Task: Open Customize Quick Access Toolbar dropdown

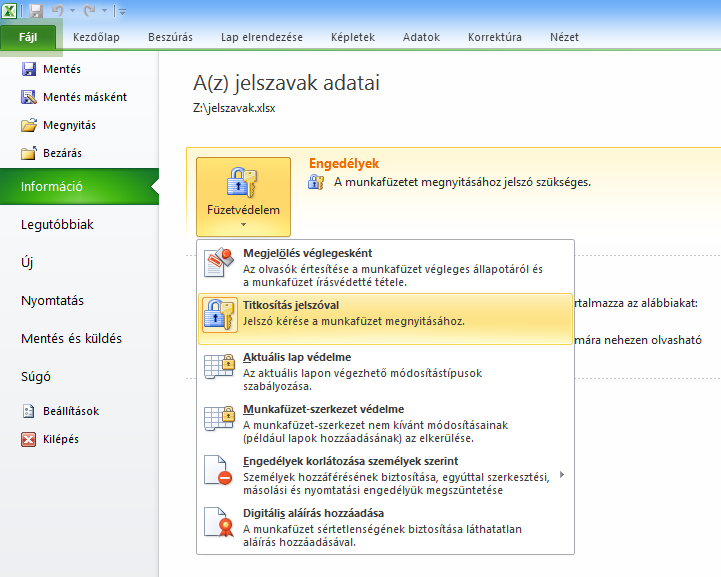Action: point(122,11)
